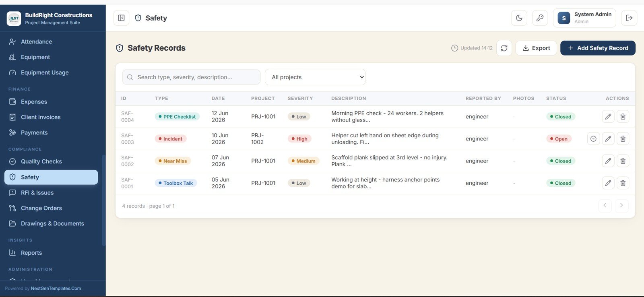Edit safety record SAF-0004
This screenshot has width=644, height=297.
608,117
